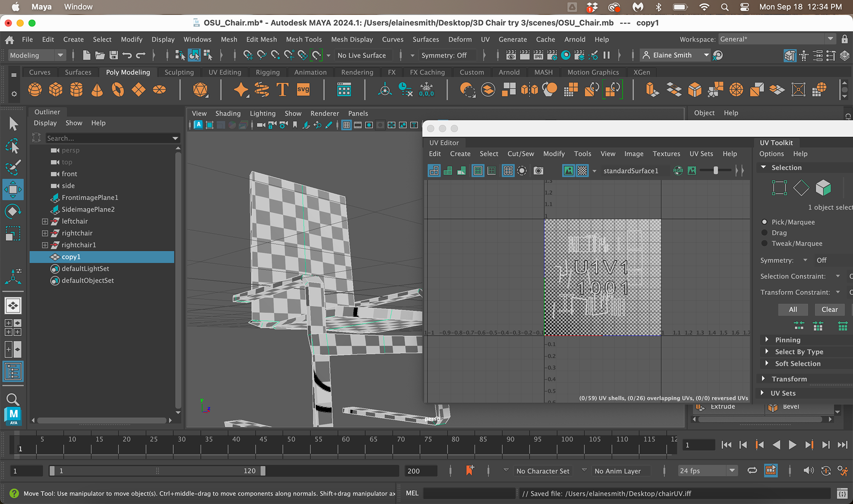Open Cut/Sew menu in UV Editor
Viewport: 853px width, 504px height.
(x=521, y=154)
